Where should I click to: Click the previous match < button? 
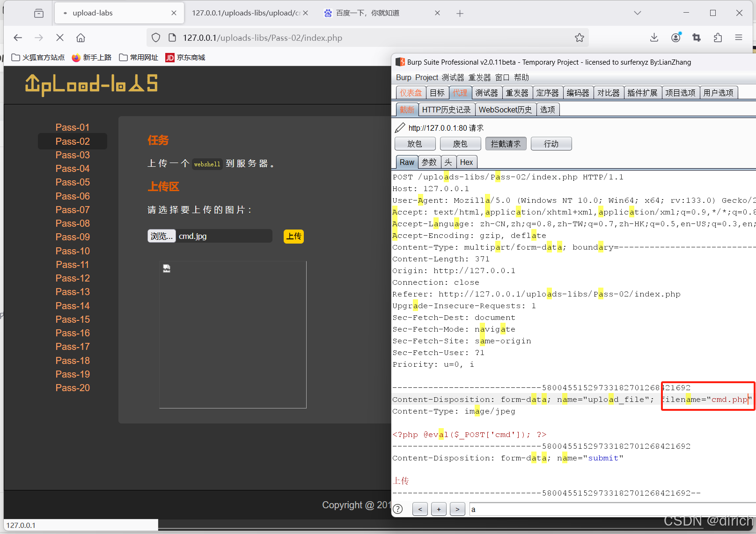[420, 509]
